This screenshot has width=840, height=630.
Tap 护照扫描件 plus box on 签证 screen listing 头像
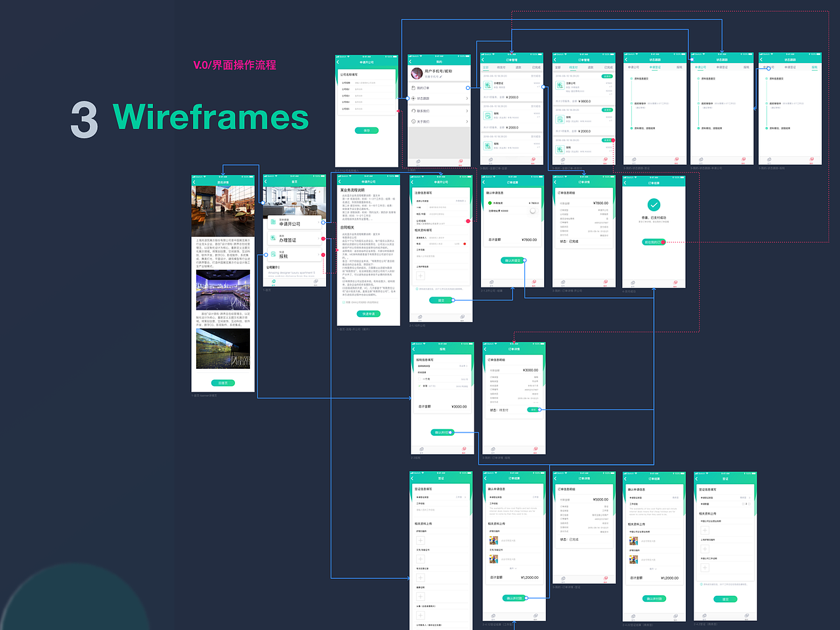[x=420, y=540]
